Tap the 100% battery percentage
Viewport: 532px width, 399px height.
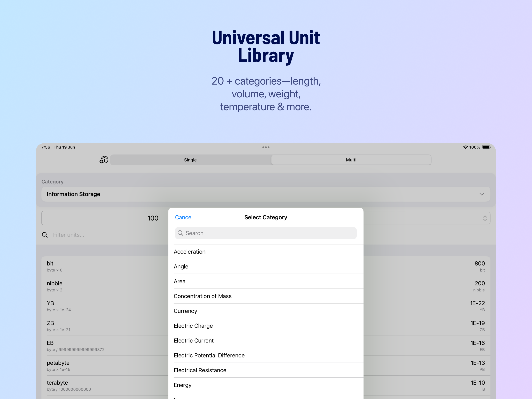475,147
